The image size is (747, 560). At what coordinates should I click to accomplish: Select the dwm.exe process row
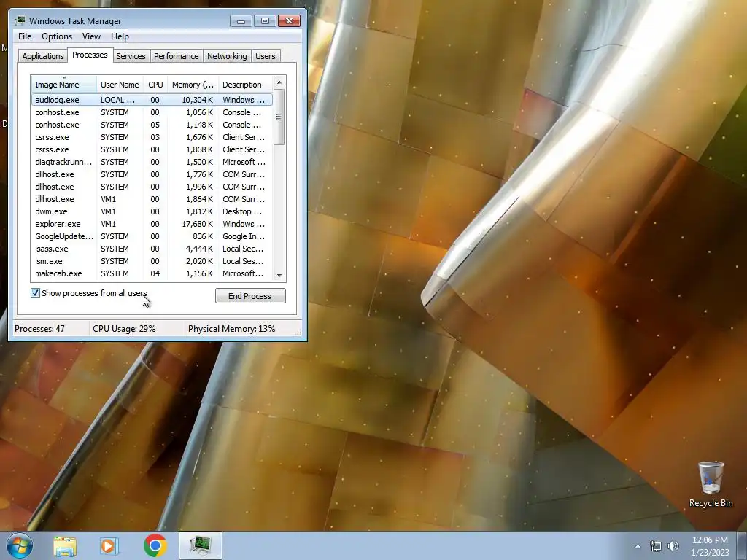pos(152,211)
